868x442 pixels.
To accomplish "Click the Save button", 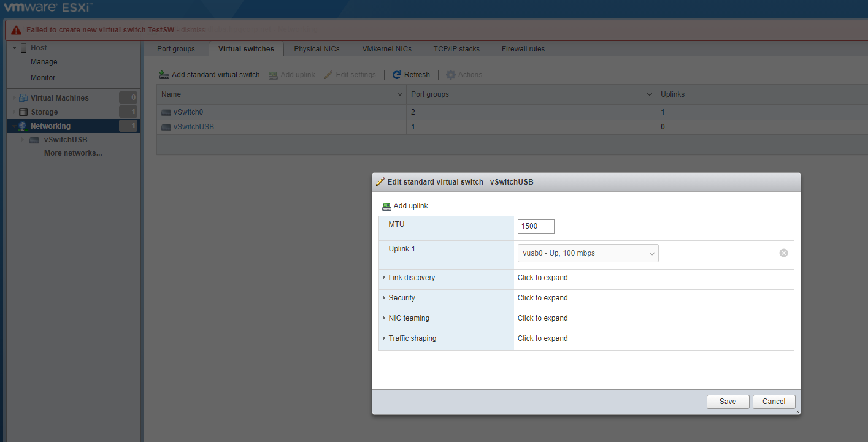I will coord(728,401).
